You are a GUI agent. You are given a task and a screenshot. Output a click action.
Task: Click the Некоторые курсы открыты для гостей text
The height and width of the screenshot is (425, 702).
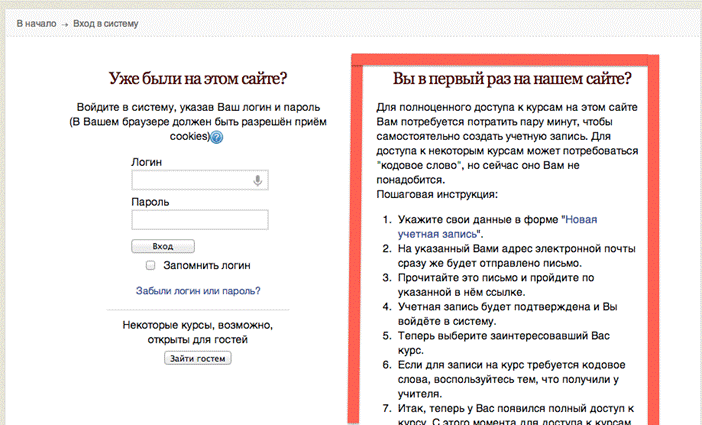click(x=197, y=332)
